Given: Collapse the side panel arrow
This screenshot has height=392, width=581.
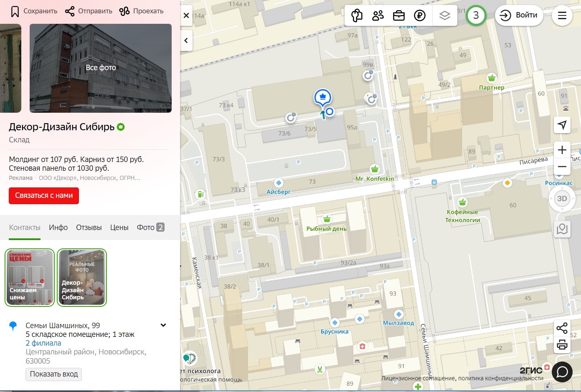Looking at the screenshot, I should tap(186, 40).
